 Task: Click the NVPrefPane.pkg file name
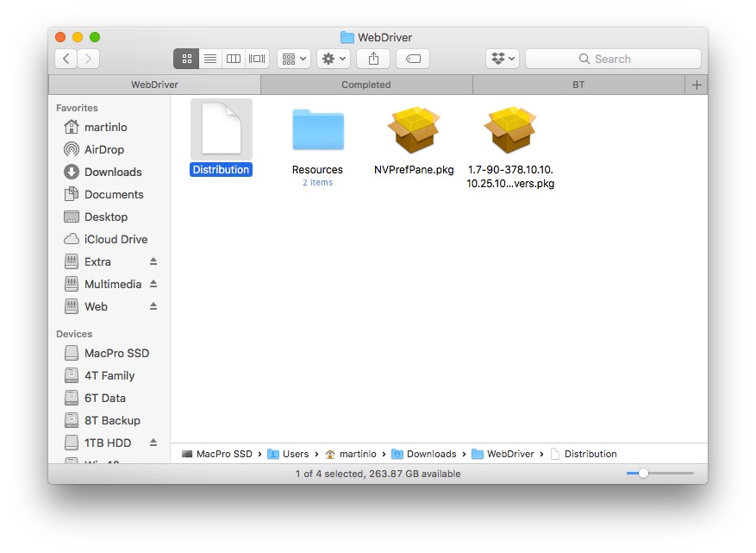[414, 170]
